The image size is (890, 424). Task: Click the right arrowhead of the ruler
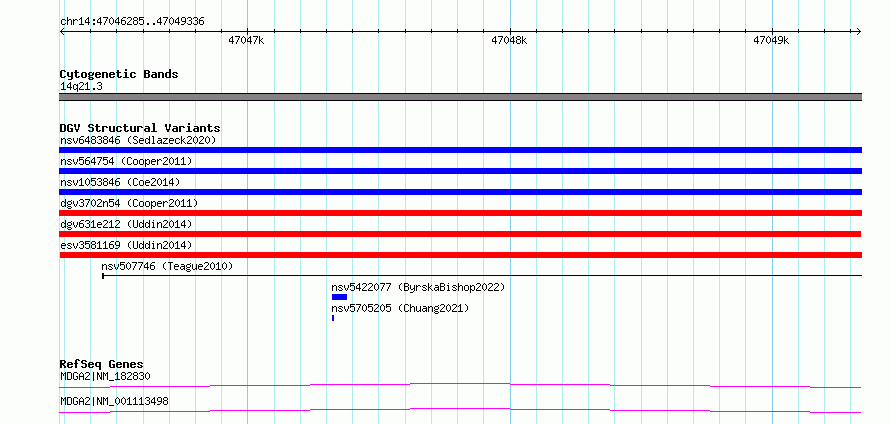point(859,31)
